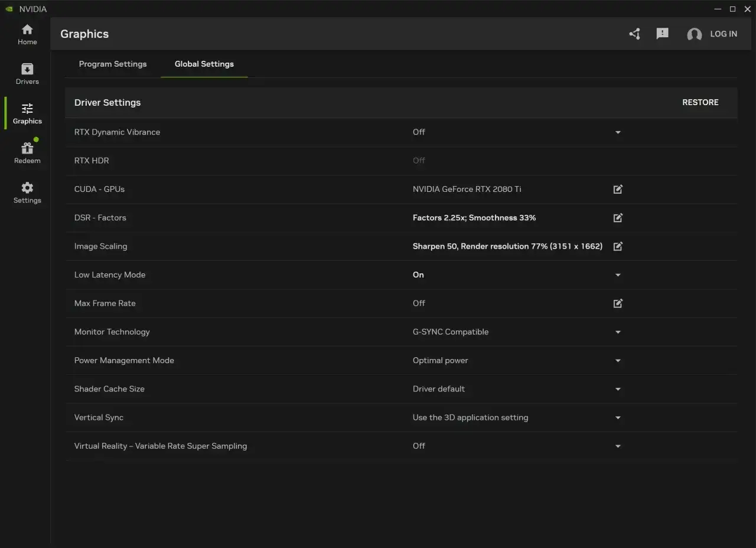The height and width of the screenshot is (548, 756).
Task: Click the Image Scaling label
Action: (100, 246)
